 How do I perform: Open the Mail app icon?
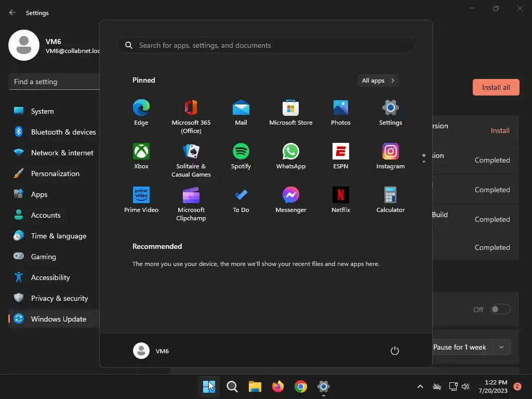coord(241,113)
